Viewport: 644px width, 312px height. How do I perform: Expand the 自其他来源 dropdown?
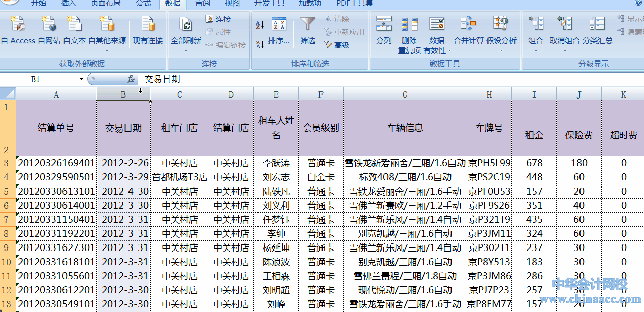pos(107,41)
